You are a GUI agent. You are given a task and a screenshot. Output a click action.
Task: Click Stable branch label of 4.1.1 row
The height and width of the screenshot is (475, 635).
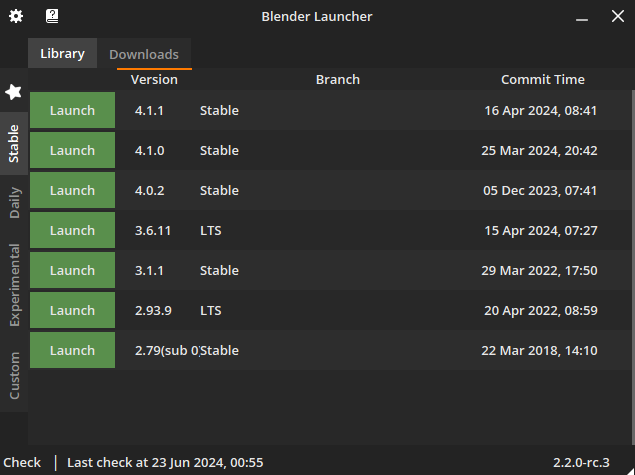pyautogui.click(x=219, y=111)
